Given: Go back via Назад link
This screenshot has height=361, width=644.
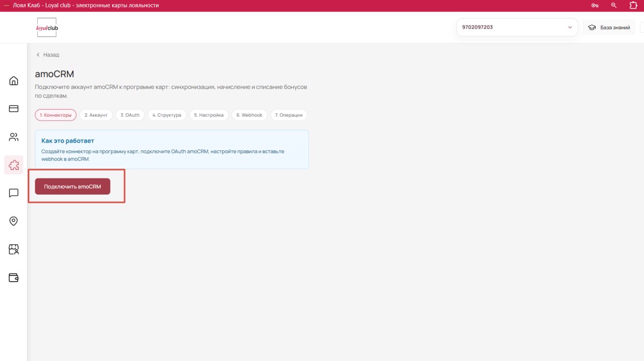Looking at the screenshot, I should [47, 55].
